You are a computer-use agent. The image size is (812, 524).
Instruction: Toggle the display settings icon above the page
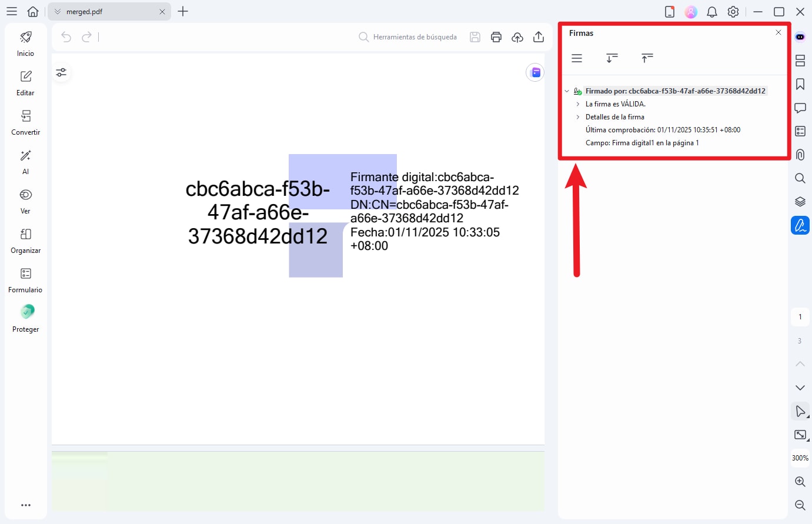pos(61,72)
